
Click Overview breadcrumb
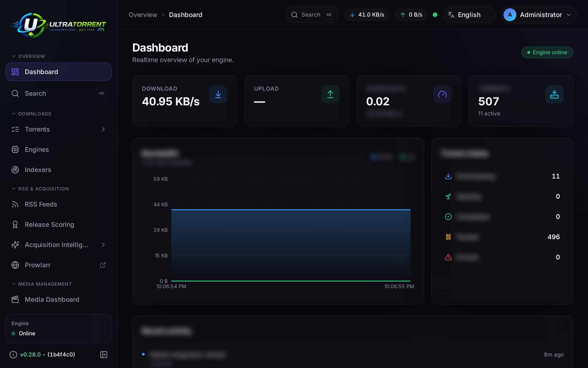tap(143, 15)
